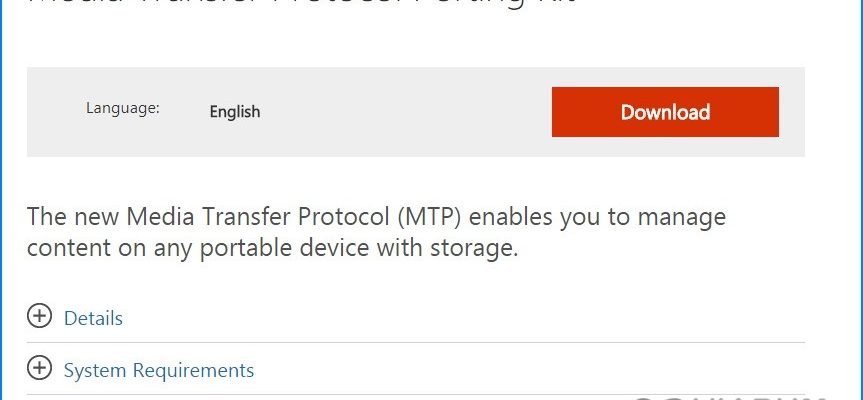The width and height of the screenshot is (863, 400).
Task: Expand System Requirements via plus circle icon
Action: (39, 368)
